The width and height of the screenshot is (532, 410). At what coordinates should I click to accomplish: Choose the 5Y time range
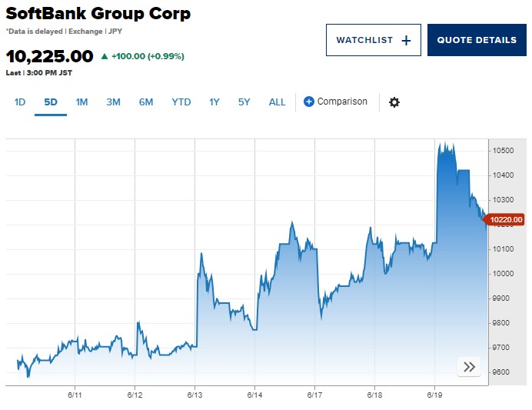244,102
